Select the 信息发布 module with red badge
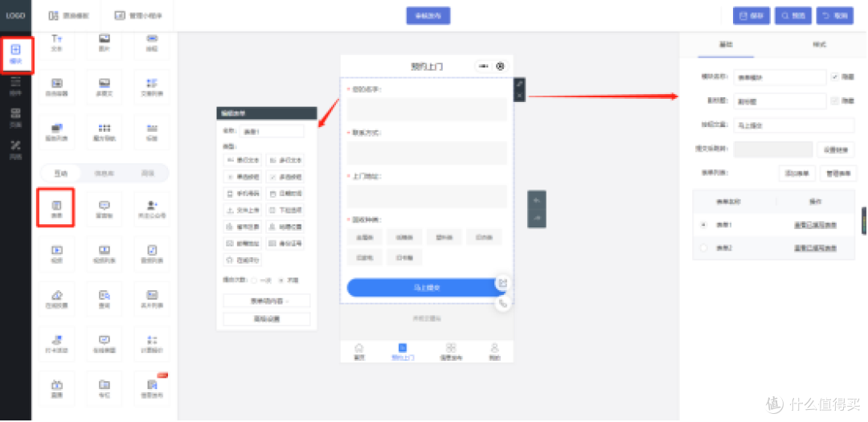Screen dimensions: 868x422 152,389
